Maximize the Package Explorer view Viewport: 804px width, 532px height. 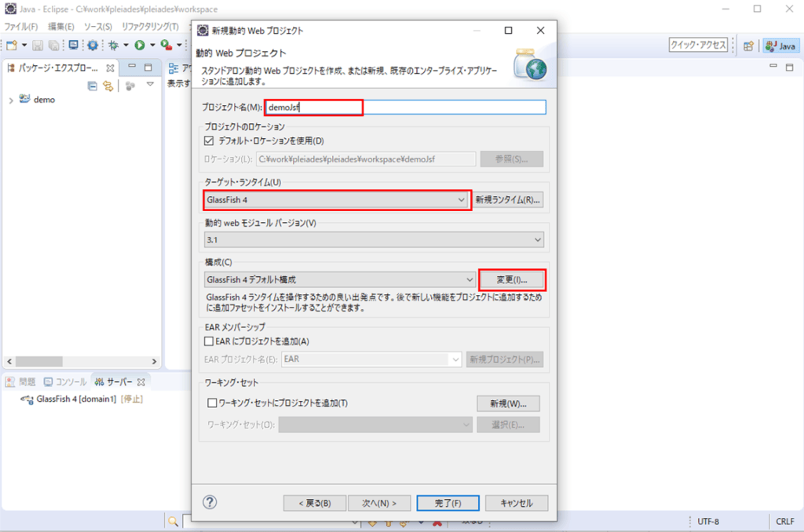pos(148,67)
